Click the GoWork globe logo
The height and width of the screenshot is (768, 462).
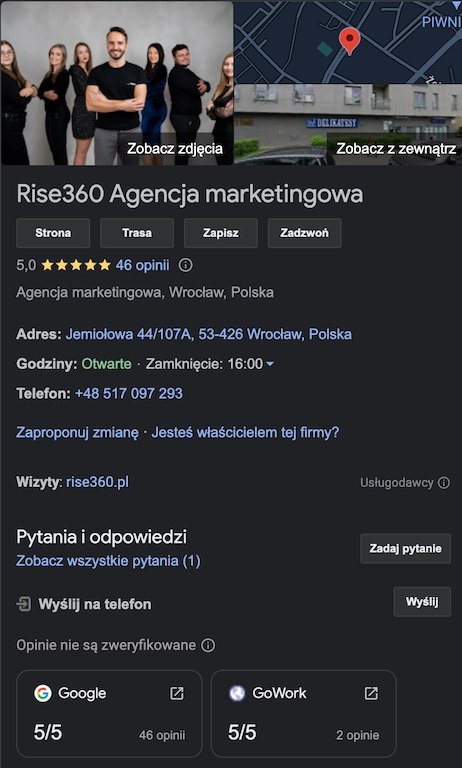tap(237, 693)
